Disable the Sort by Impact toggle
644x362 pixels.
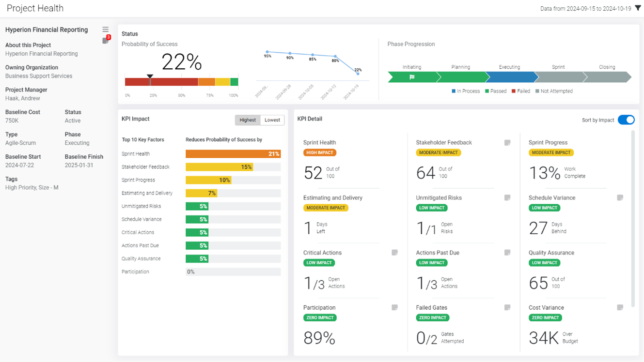point(626,120)
